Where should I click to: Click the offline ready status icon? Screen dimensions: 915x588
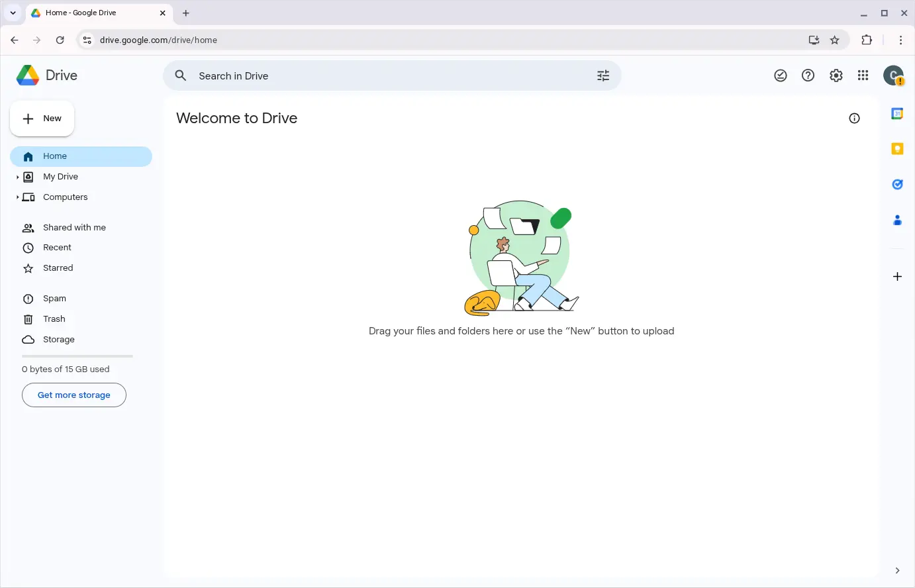(x=781, y=75)
